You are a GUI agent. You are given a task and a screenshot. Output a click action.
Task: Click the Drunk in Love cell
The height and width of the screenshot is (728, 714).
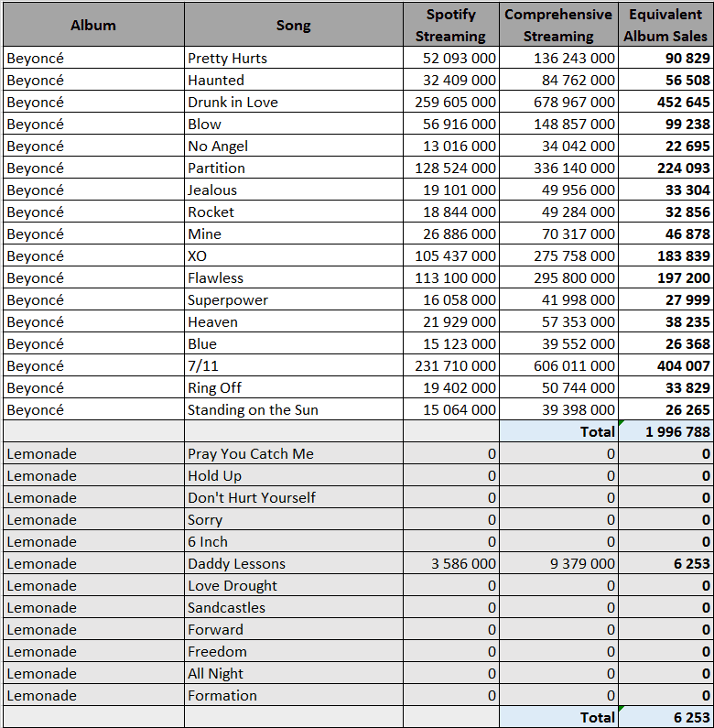tap(294, 102)
